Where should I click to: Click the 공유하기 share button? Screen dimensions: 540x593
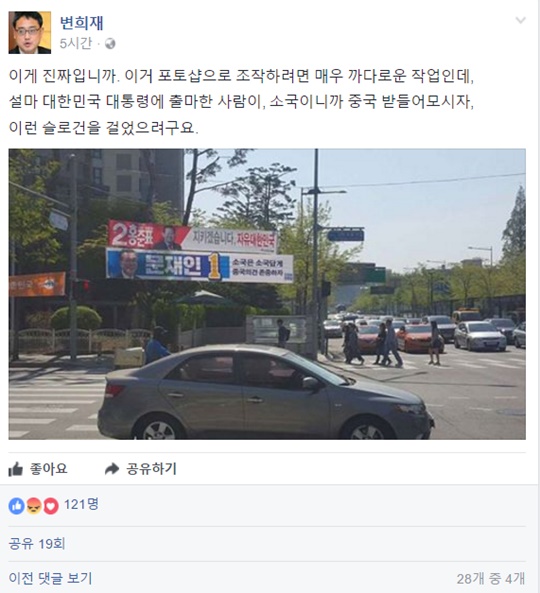tap(140, 469)
